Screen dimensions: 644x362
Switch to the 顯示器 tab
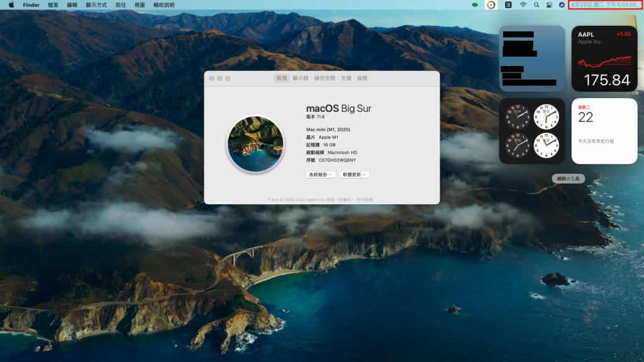(300, 78)
